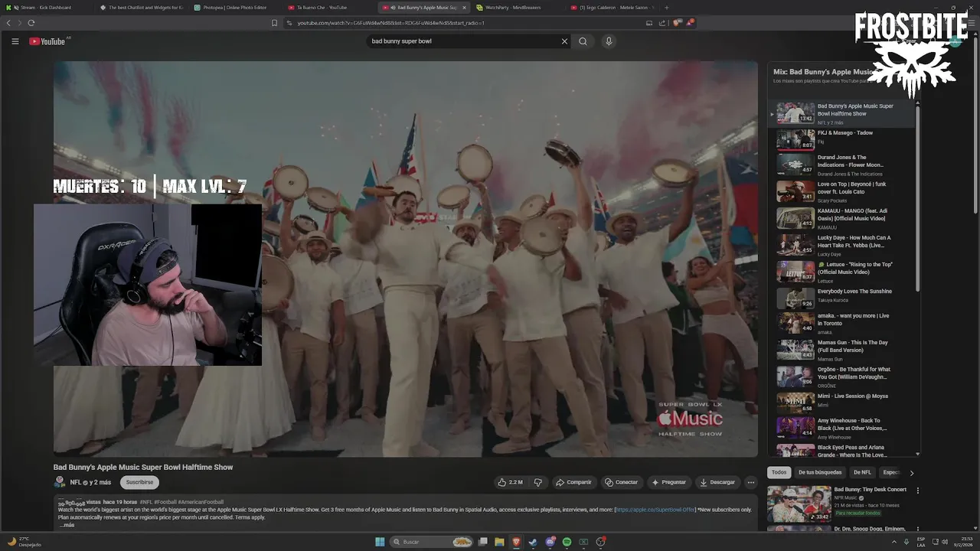
Task: Play Amy Winehouse - Back To Black
Action: click(x=842, y=427)
